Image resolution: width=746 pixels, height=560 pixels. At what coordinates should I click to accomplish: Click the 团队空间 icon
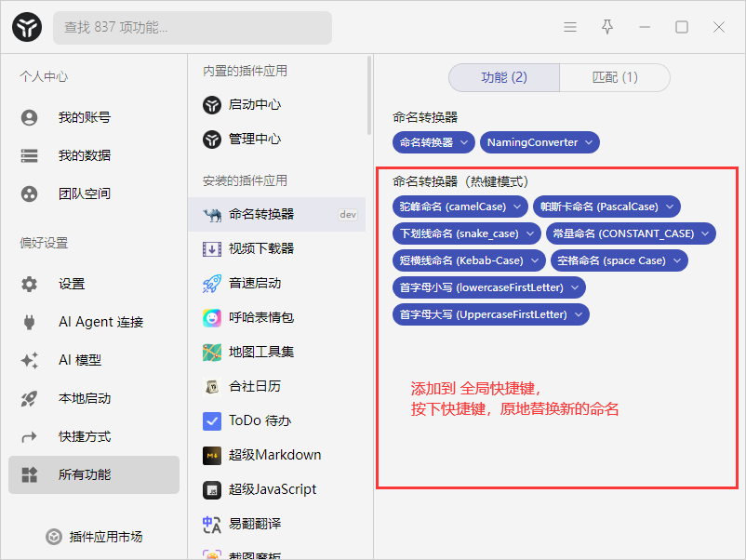pos(29,193)
